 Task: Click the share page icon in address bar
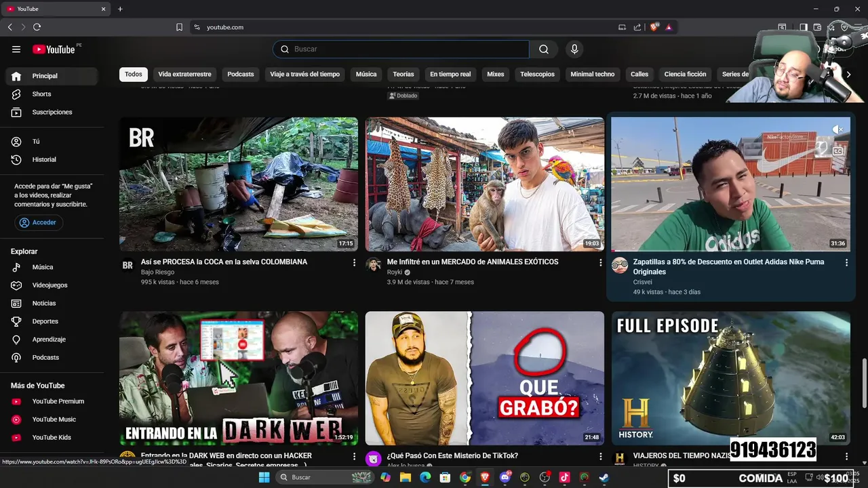click(637, 27)
